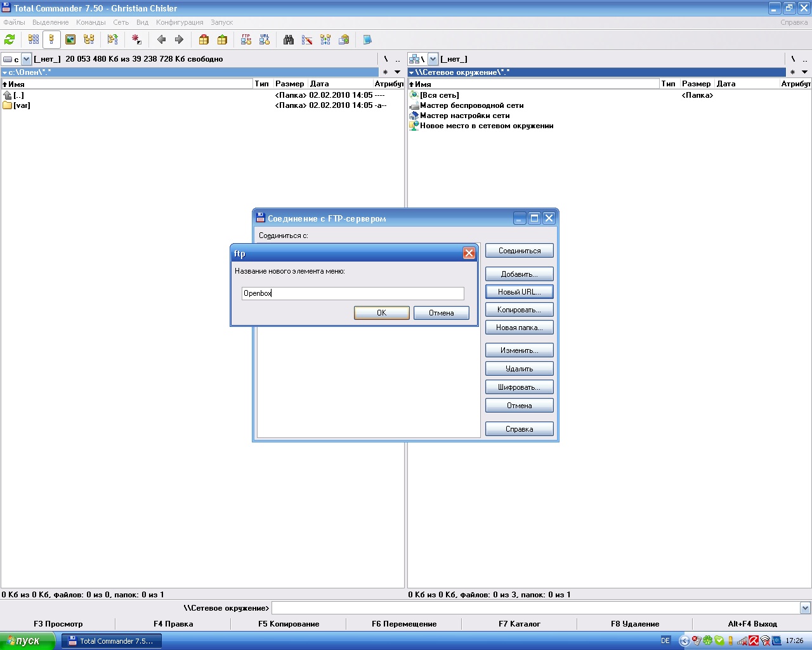Click the Skype tray icon
This screenshot has width=812, height=650.
point(719,640)
